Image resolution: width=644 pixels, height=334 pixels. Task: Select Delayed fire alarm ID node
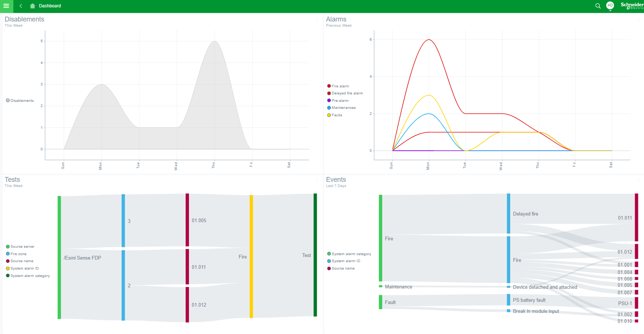tap(509, 214)
